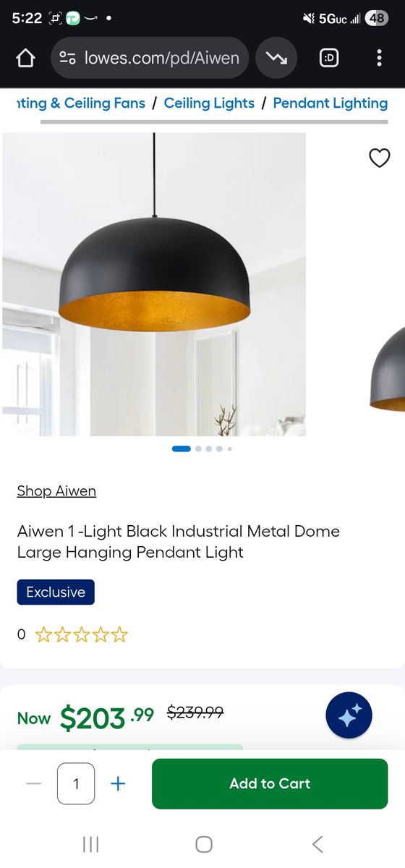The width and height of the screenshot is (405, 868).
Task: Open Chrome three-dot overflow menu
Action: tap(379, 58)
